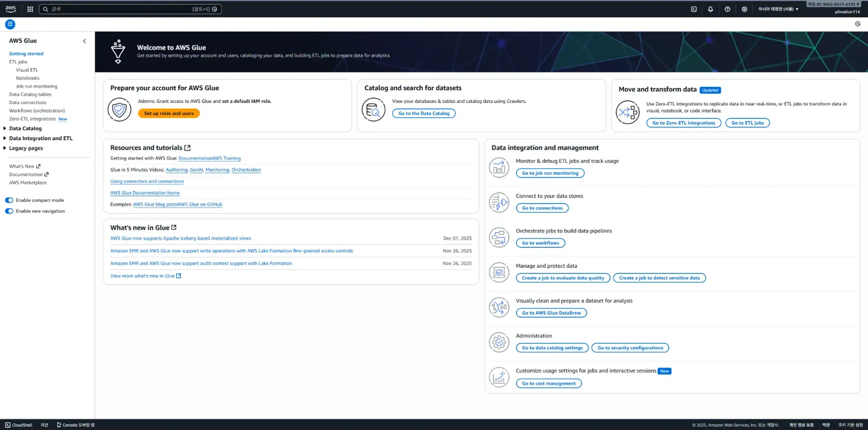Select Getting started in sidebar
The image size is (868, 430).
point(26,54)
